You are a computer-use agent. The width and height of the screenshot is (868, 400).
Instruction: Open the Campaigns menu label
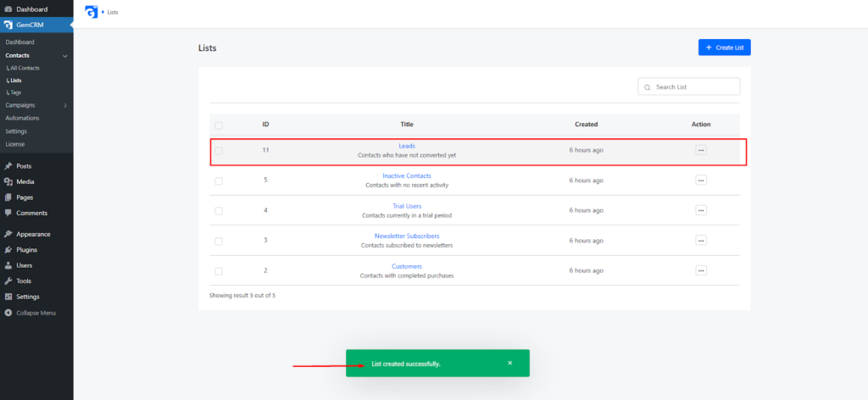point(20,105)
